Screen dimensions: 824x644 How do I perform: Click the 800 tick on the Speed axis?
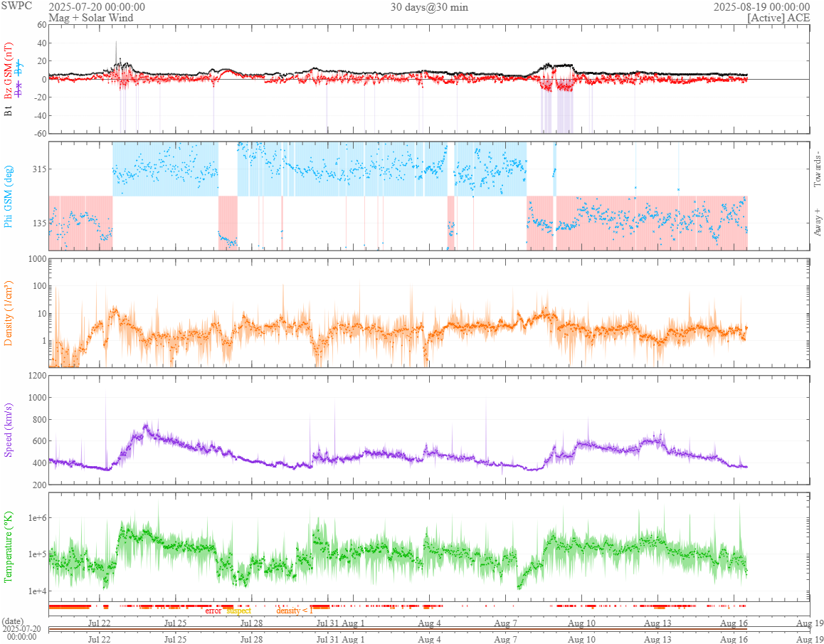(39, 420)
